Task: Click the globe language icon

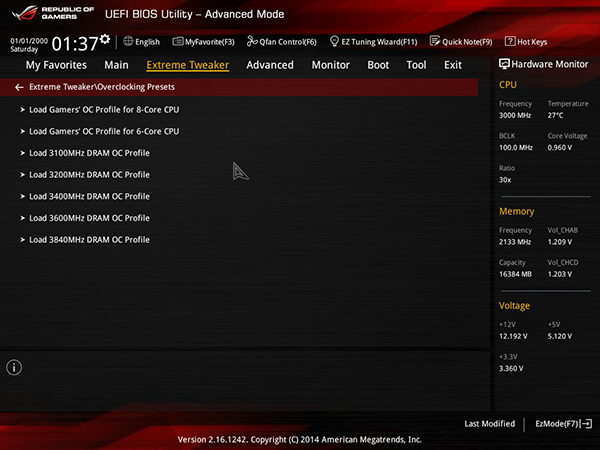Action: tap(128, 41)
